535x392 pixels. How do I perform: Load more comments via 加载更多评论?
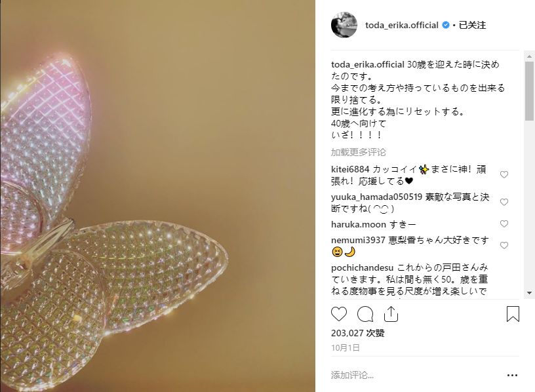tap(358, 152)
